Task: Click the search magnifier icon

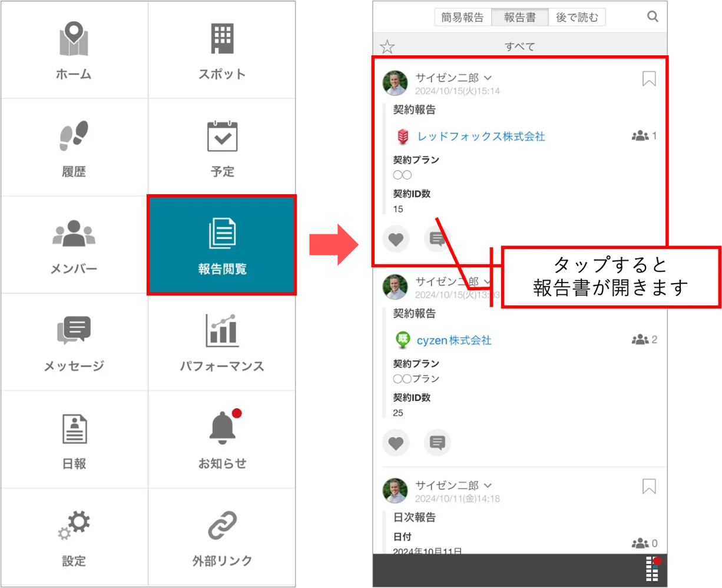Action: point(653,16)
